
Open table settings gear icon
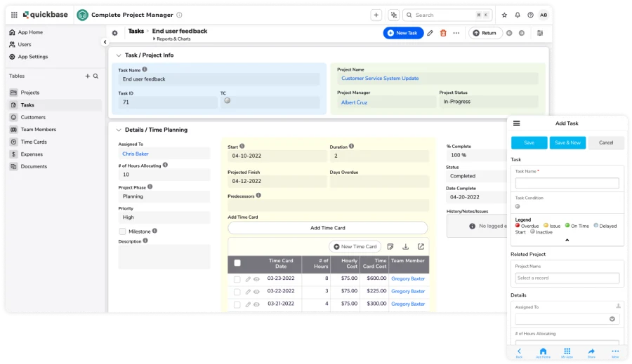click(x=115, y=33)
